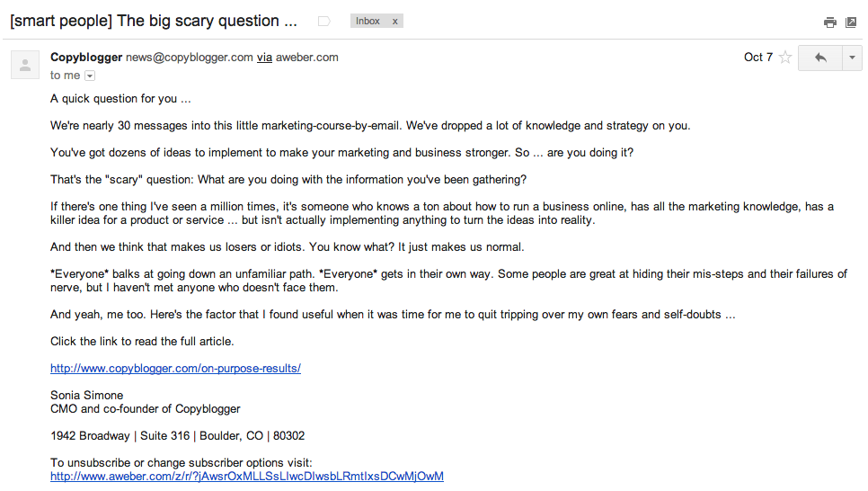Screen dimensions: 868x491
Task: Click the 'to me' recipient text
Action: tap(65, 76)
